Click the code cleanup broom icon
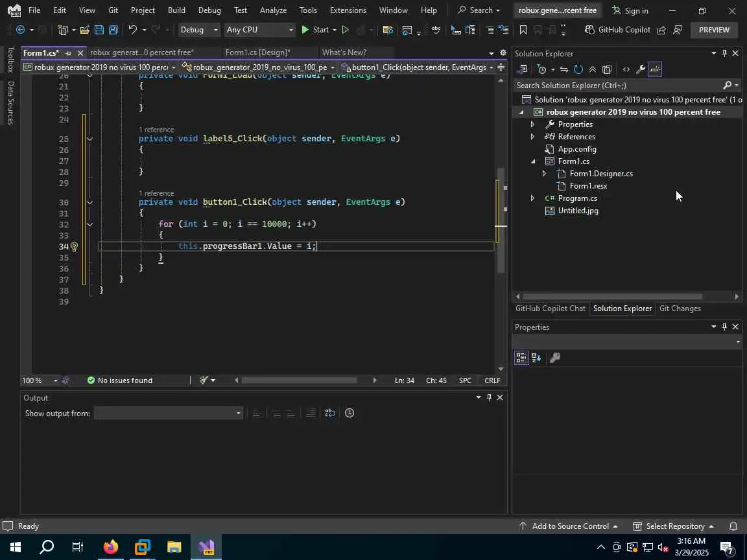This screenshot has height=560, width=747. tap(204, 380)
